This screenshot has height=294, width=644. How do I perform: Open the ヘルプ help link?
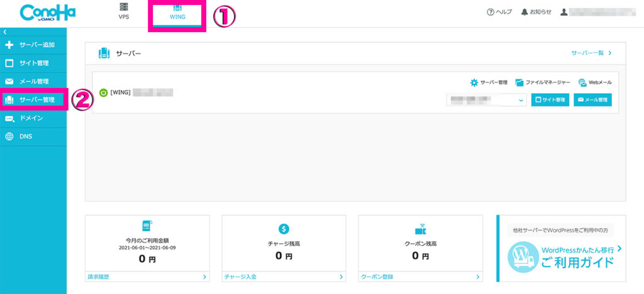[499, 13]
